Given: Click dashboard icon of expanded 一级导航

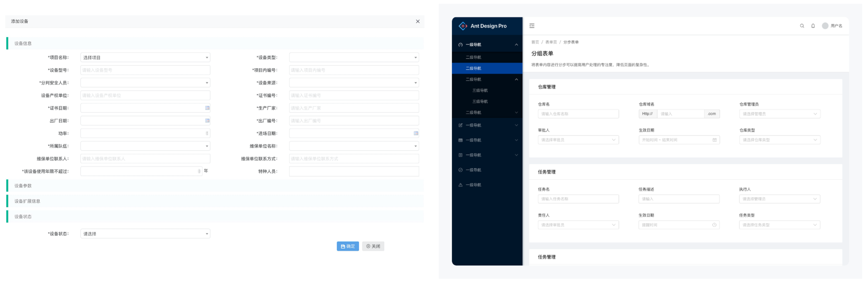Looking at the screenshot, I should pyautogui.click(x=460, y=45).
